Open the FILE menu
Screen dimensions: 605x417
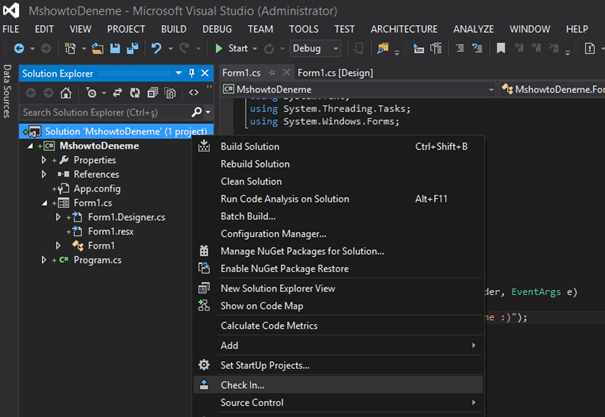coord(11,29)
